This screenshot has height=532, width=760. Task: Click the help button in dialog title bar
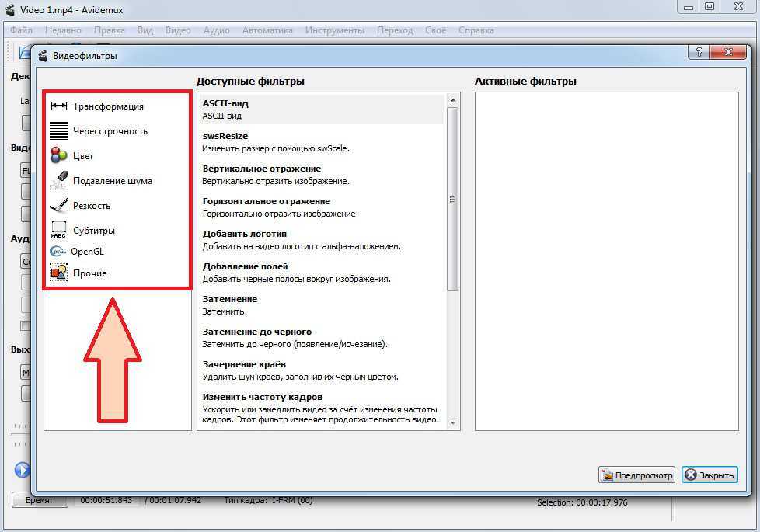(698, 53)
